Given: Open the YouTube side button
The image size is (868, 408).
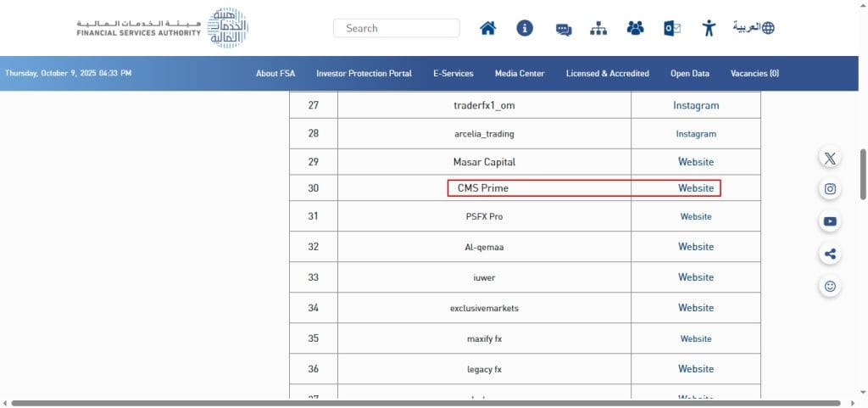Looking at the screenshot, I should click(x=830, y=222).
